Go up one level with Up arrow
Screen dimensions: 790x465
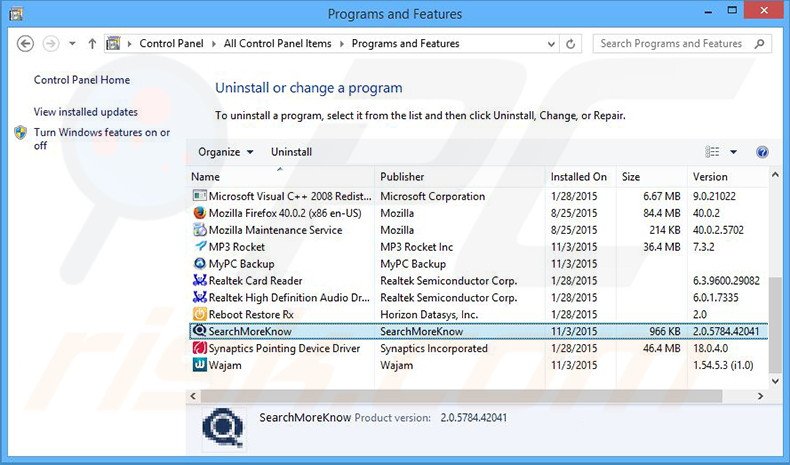coord(92,44)
